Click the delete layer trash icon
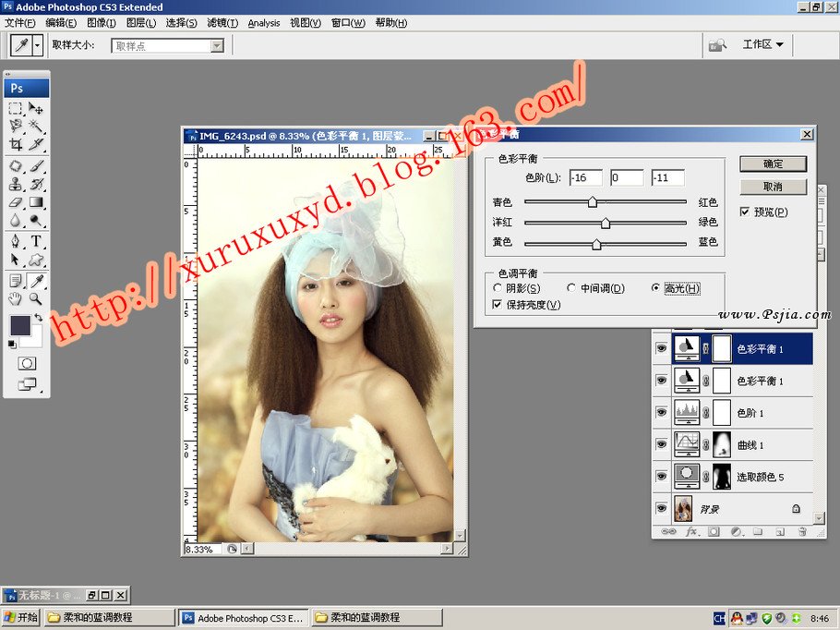 coord(801,531)
